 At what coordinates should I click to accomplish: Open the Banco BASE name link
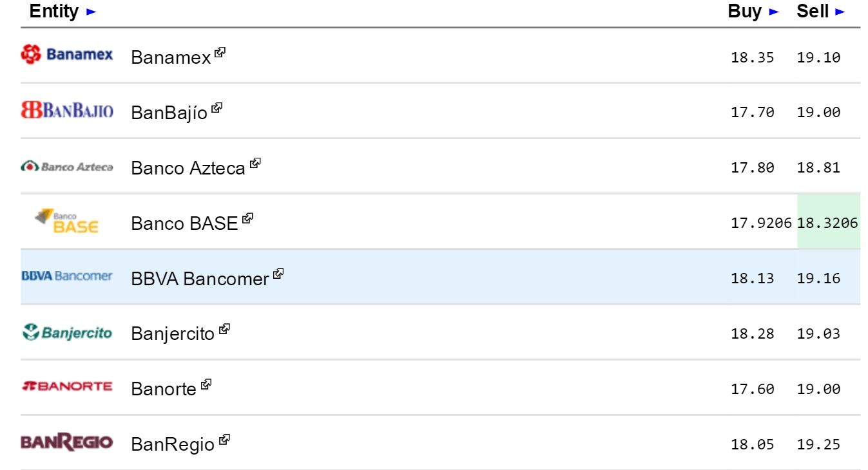[x=184, y=223]
